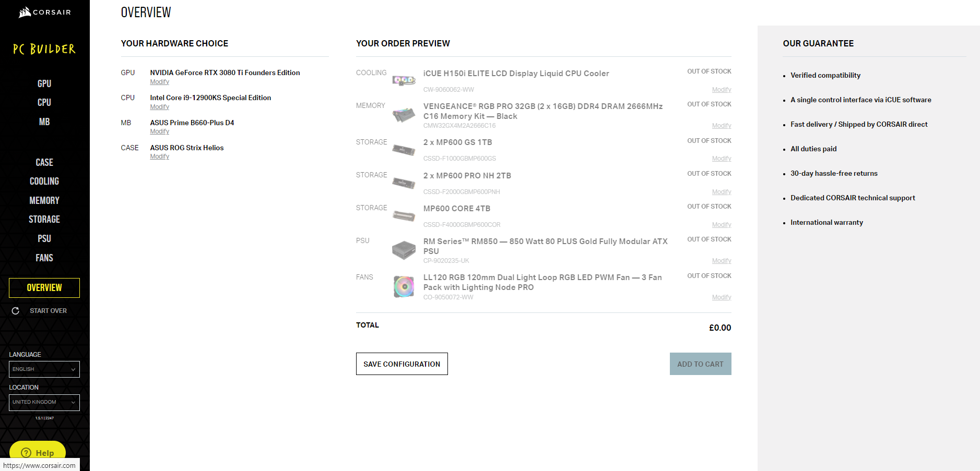Click 'VENGEANCE RGB PRO 32GB' product name
Viewport: 980px width, 471px height.
point(543,111)
